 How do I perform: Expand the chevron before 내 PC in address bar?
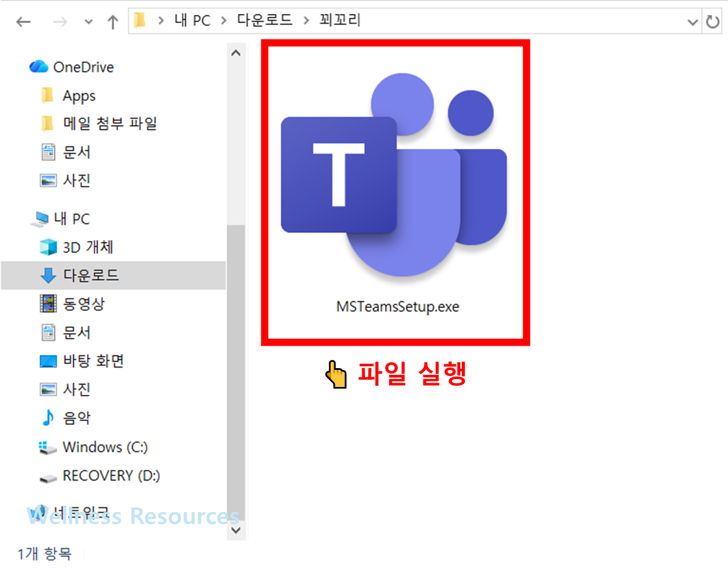(x=160, y=21)
